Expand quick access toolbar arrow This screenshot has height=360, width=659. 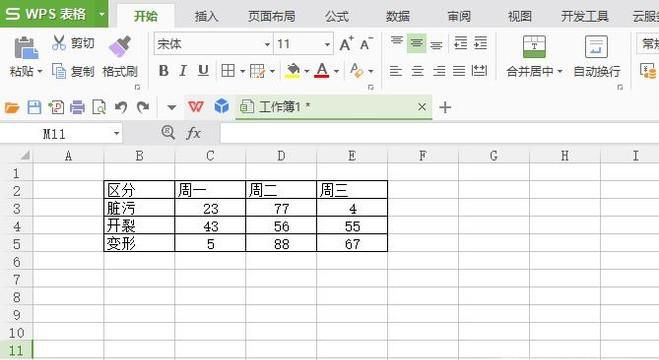(x=171, y=108)
